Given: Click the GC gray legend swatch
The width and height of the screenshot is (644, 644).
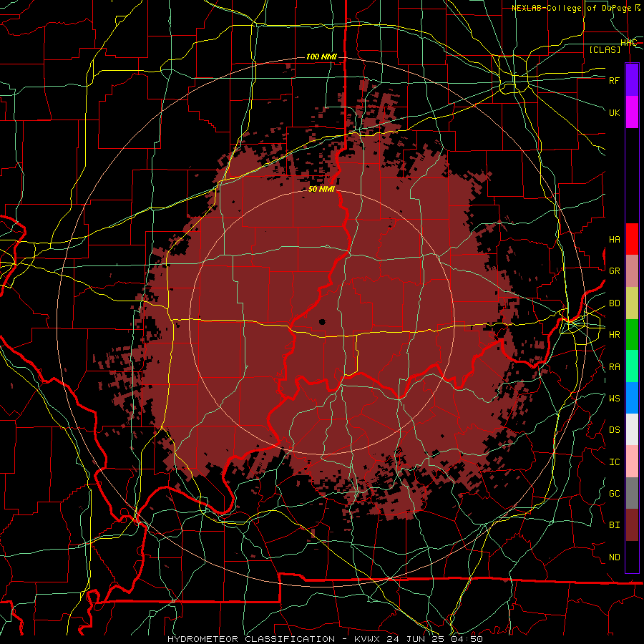Looking at the screenshot, I should pyautogui.click(x=632, y=493).
